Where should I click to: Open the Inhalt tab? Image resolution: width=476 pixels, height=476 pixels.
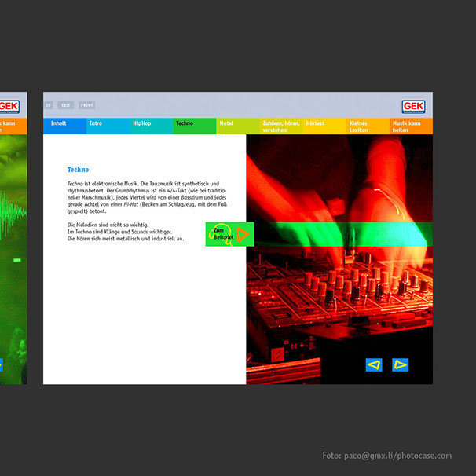point(64,125)
